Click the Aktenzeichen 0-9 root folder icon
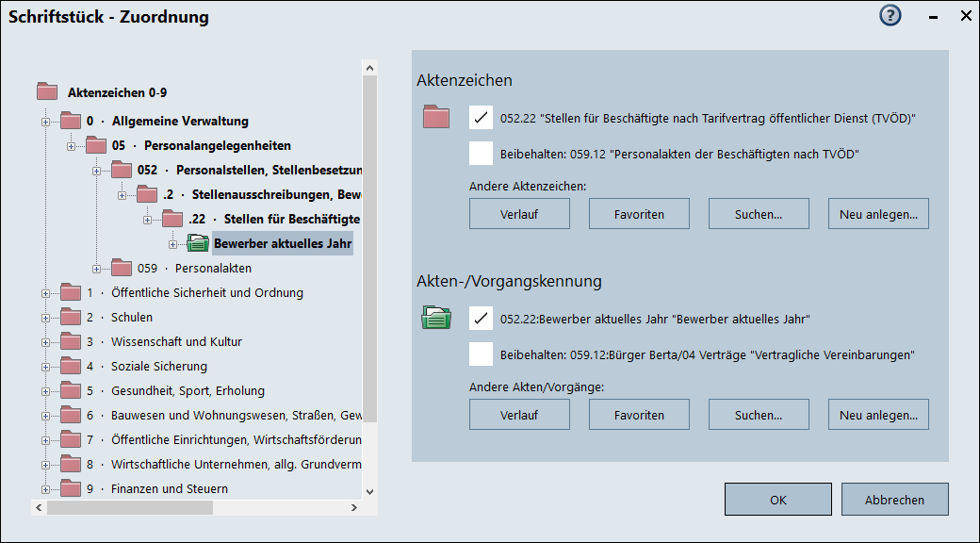The image size is (980, 543). click(x=47, y=92)
